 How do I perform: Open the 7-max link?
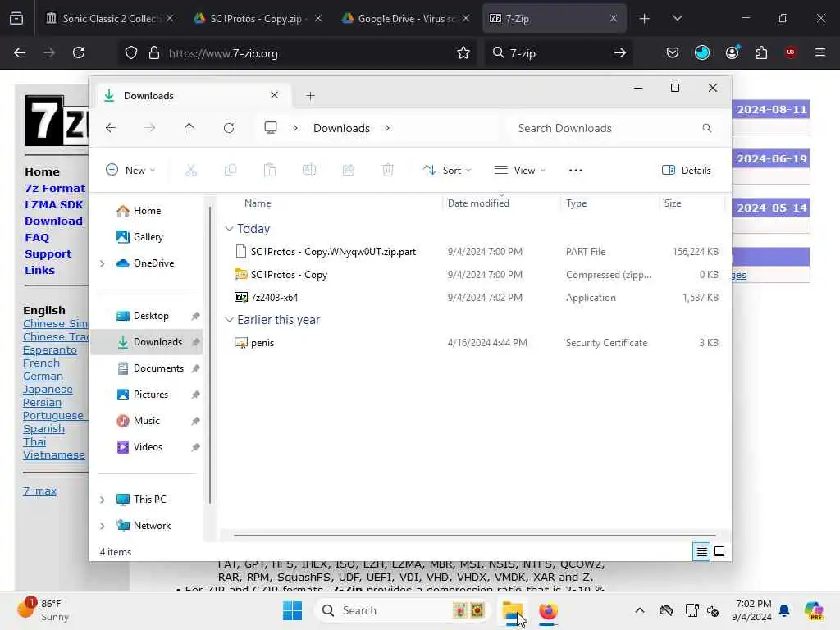tap(39, 491)
